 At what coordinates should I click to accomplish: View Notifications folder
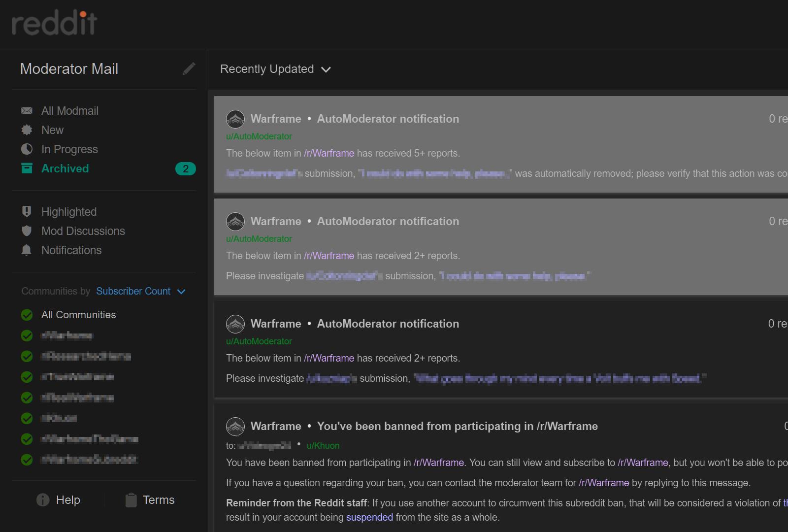pos(71,250)
